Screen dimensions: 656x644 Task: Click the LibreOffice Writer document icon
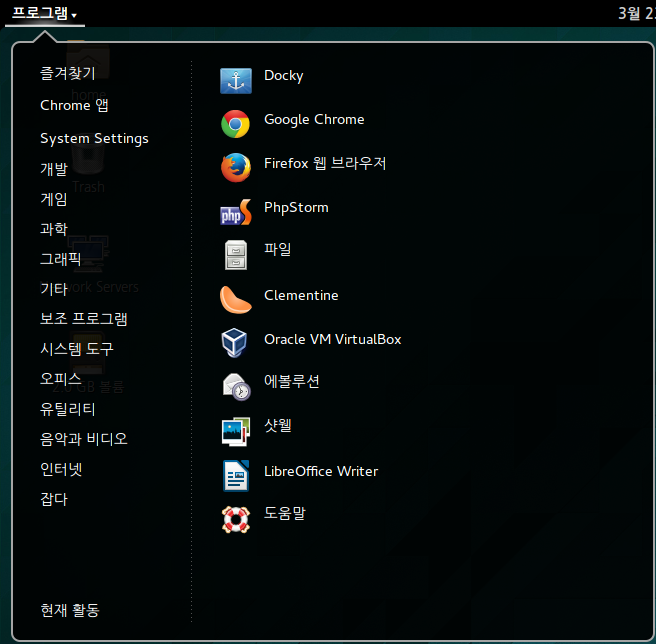click(236, 475)
